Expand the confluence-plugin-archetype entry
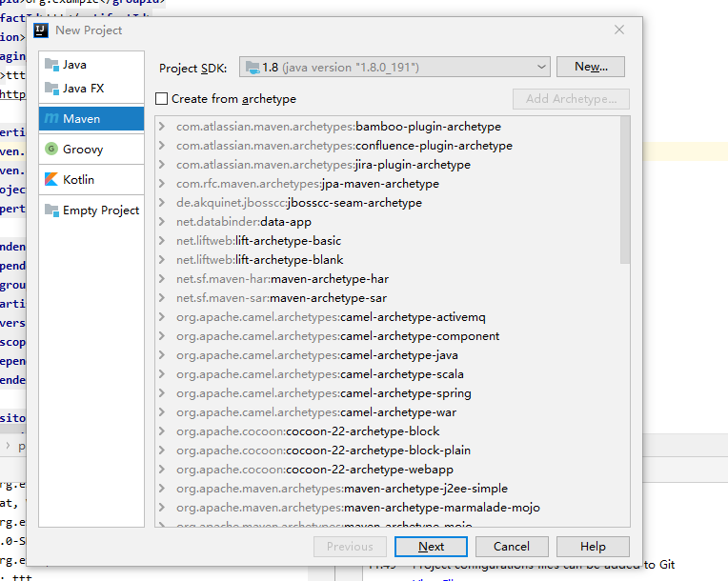 point(162,145)
